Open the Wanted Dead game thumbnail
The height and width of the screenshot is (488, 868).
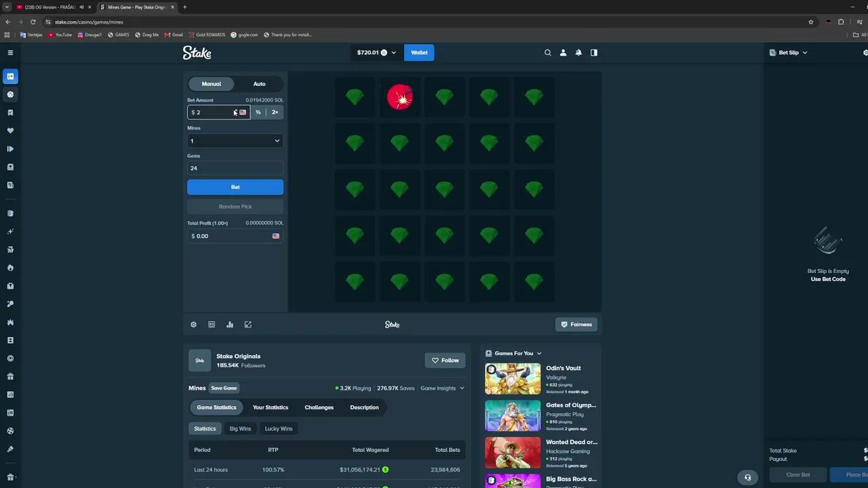tap(513, 452)
